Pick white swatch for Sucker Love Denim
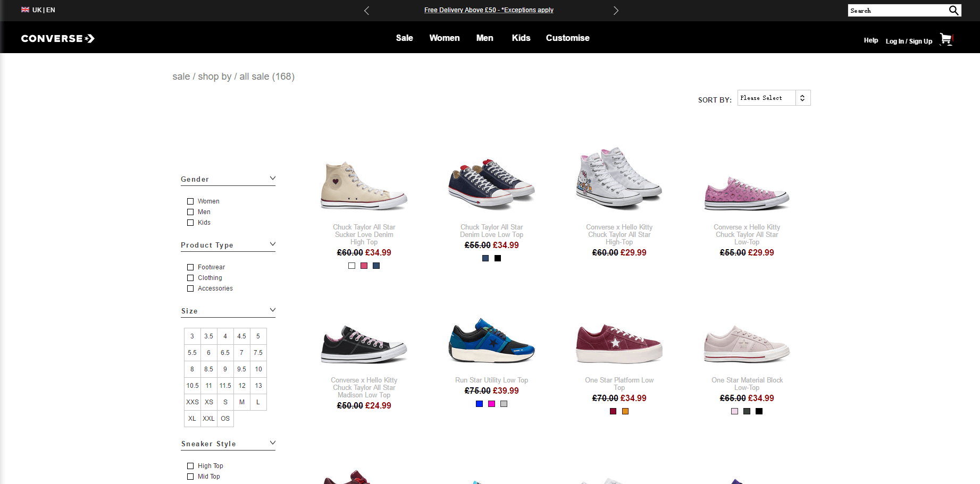 351,266
